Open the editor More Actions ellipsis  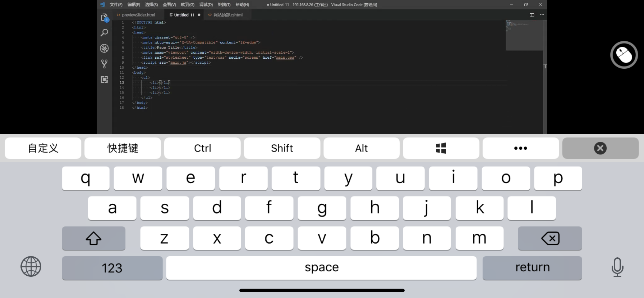(x=542, y=15)
